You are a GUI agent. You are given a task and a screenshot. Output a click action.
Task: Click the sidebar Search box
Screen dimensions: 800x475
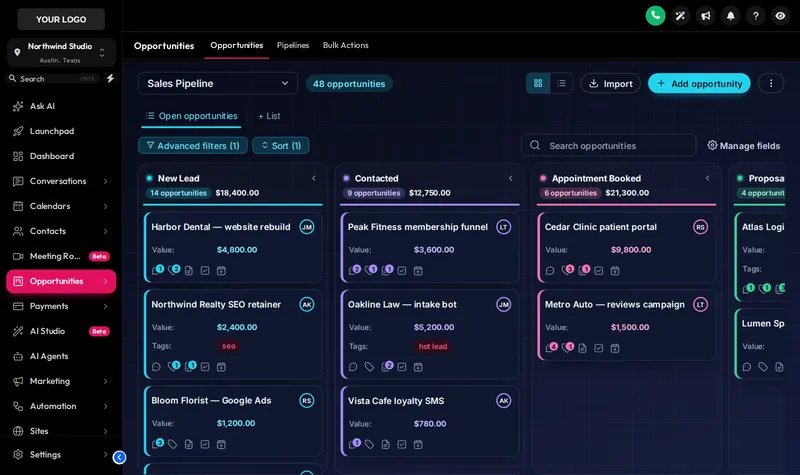click(53, 79)
